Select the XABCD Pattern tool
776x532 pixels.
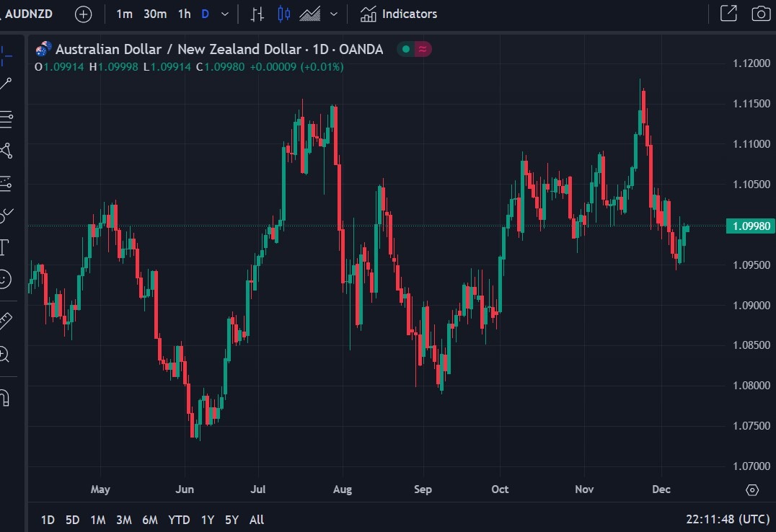point(7,151)
